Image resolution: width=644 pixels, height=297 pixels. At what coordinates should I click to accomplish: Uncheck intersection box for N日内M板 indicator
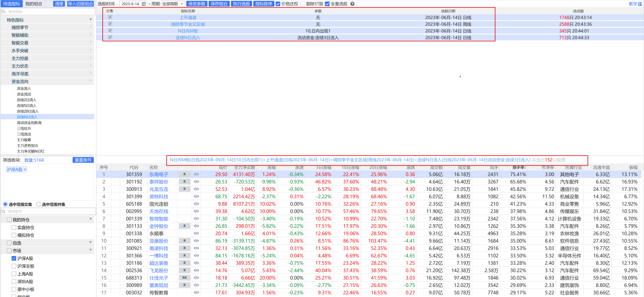pyautogui.click(x=110, y=31)
